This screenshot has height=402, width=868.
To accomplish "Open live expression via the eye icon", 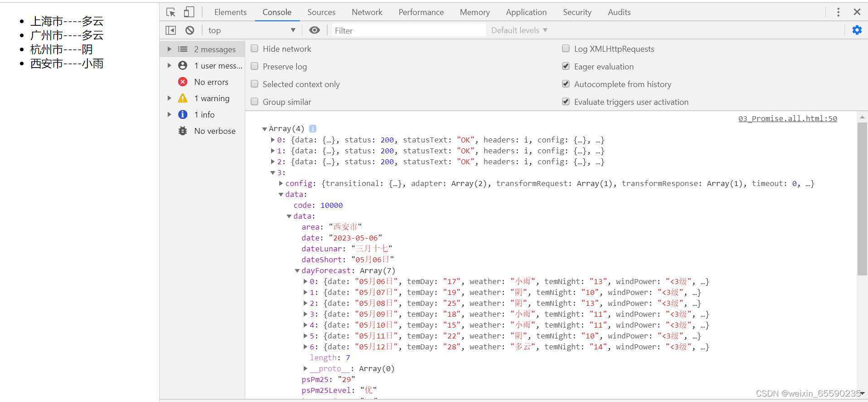I will 315,30.
